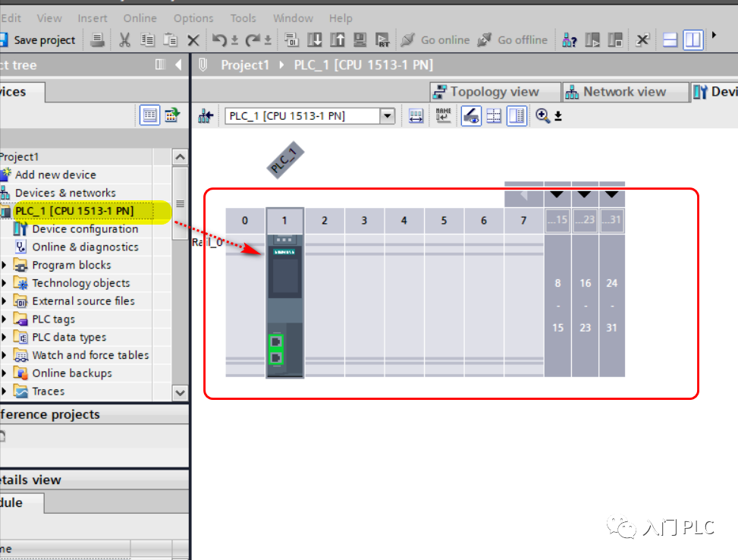Open the Options menu

point(193,18)
